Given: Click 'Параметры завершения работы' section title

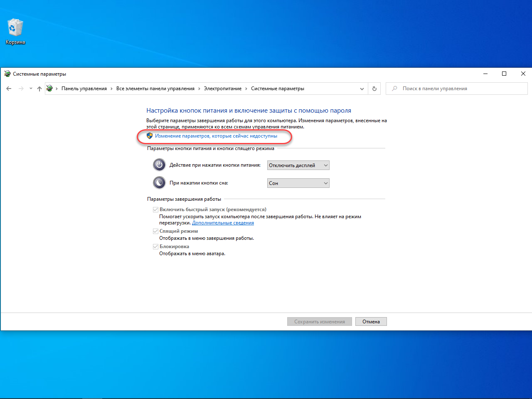Looking at the screenshot, I should (x=184, y=199).
